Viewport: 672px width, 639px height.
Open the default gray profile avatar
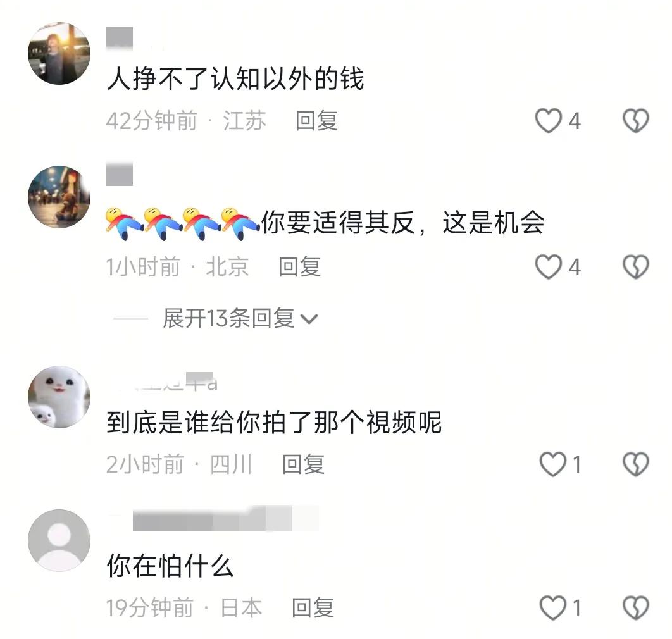59,540
